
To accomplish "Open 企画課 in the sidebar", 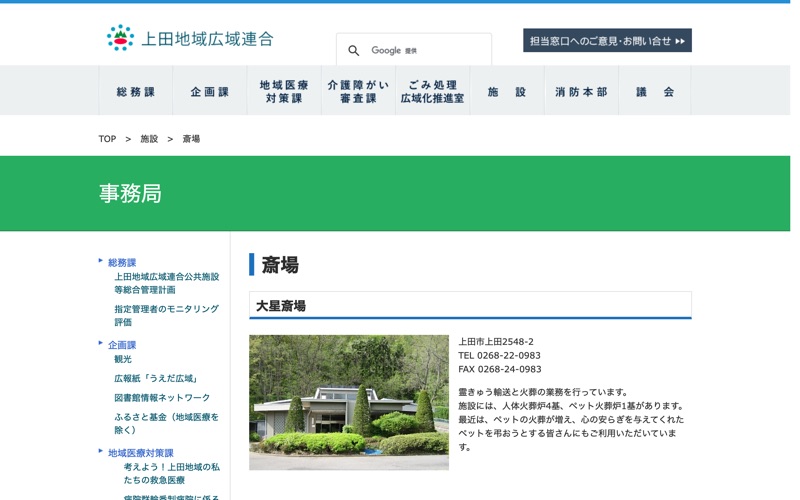I will coord(122,345).
